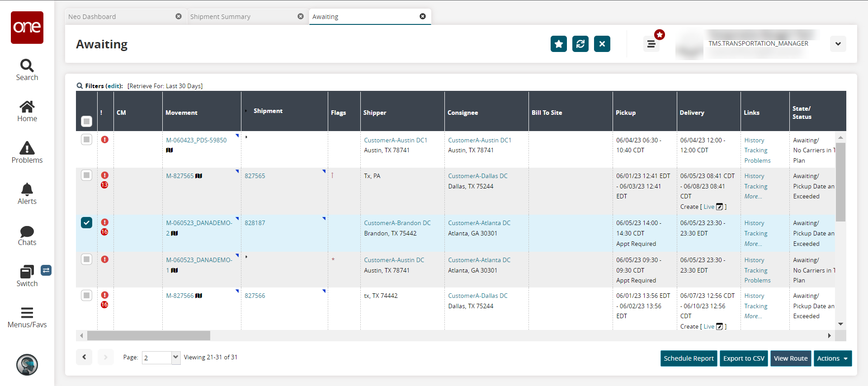This screenshot has height=386, width=868.
Task: Open Live edit icon in 827565 delivery cell
Action: click(720, 207)
